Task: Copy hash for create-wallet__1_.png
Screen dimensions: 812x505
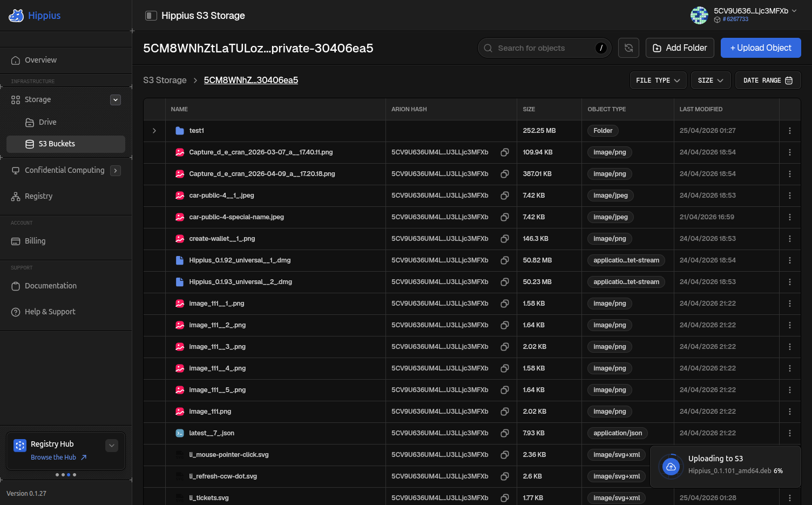Action: pos(505,239)
